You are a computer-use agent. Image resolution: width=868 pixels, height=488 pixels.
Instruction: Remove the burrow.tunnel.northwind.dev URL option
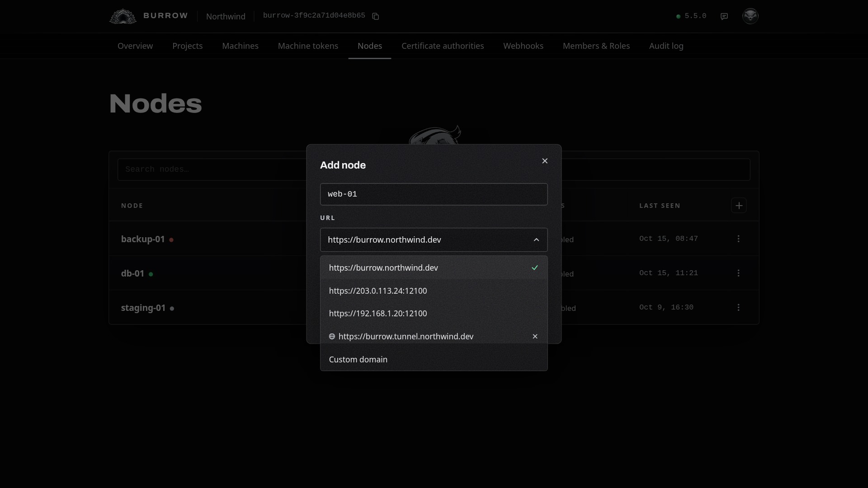(535, 336)
